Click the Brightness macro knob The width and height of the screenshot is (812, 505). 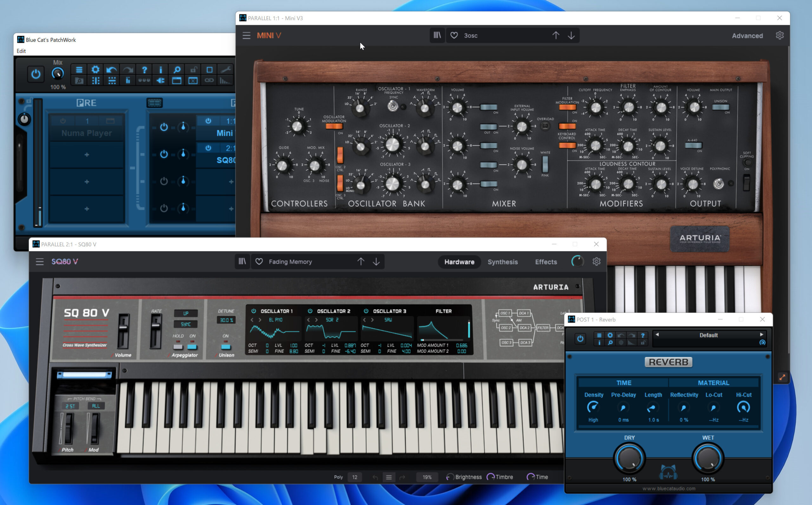coord(450,477)
